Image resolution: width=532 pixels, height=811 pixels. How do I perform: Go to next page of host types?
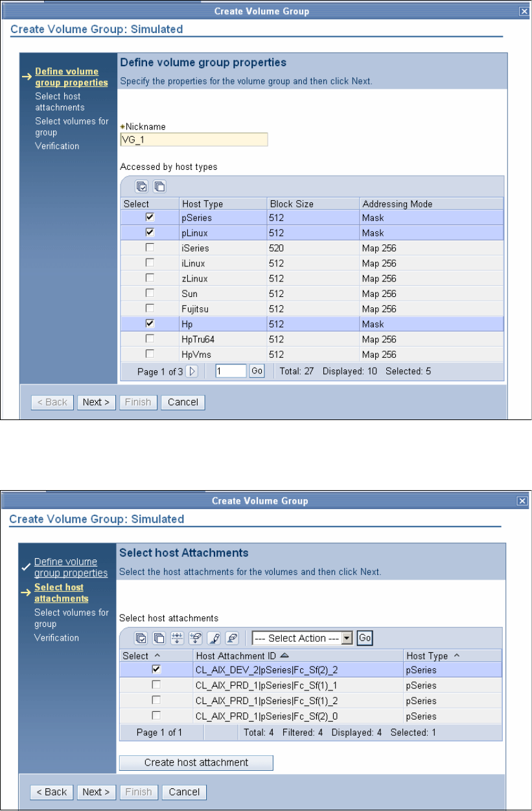click(192, 371)
